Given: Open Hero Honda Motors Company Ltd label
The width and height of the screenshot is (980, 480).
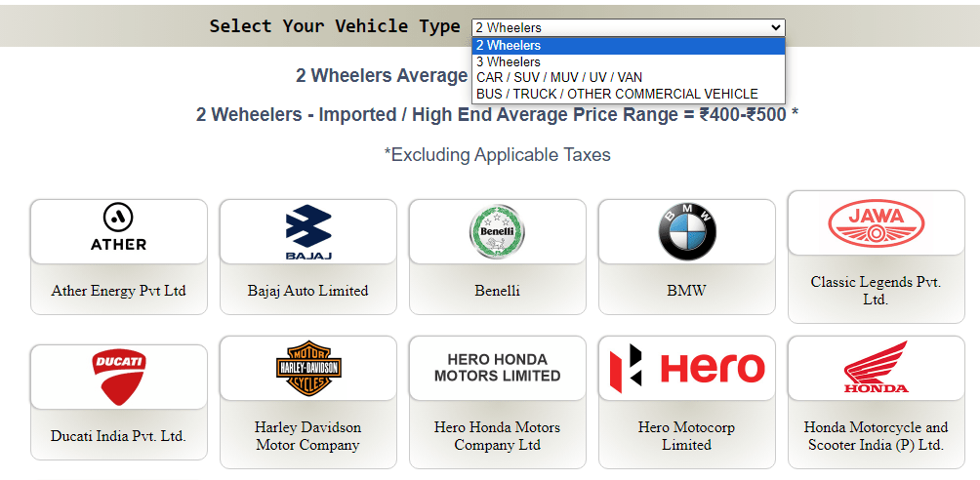Looking at the screenshot, I should [498, 436].
